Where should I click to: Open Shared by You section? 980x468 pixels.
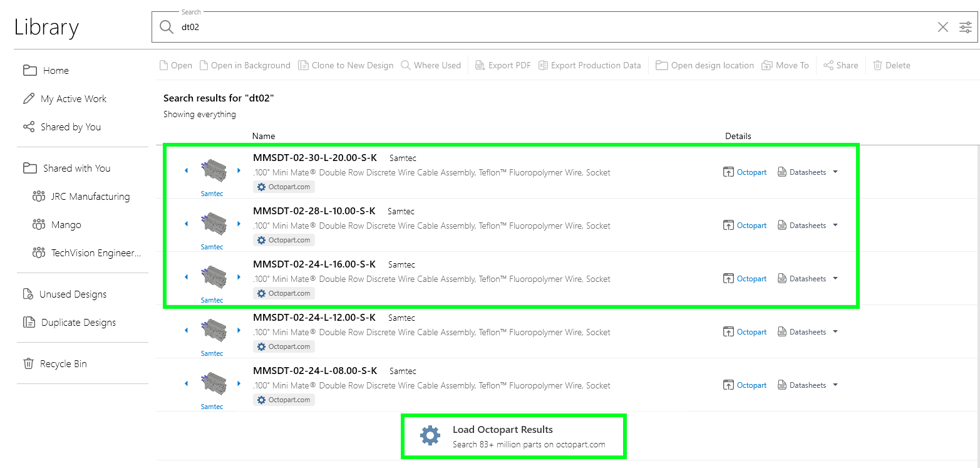pos(61,127)
